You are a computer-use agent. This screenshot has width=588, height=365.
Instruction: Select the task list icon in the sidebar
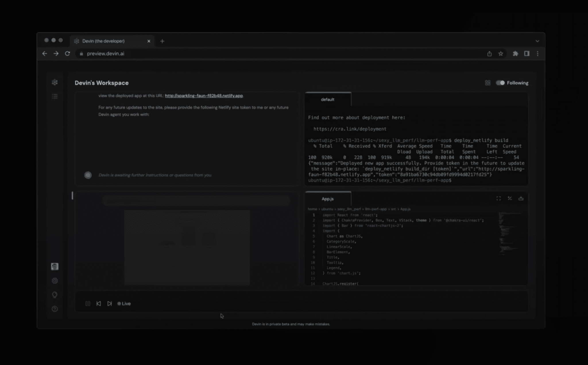tap(55, 96)
